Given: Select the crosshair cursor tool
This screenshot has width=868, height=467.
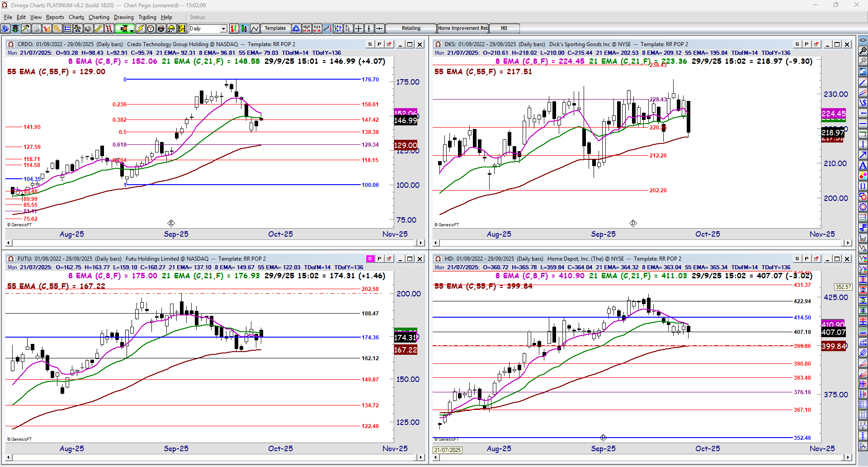Looking at the screenshot, I should (359, 29).
